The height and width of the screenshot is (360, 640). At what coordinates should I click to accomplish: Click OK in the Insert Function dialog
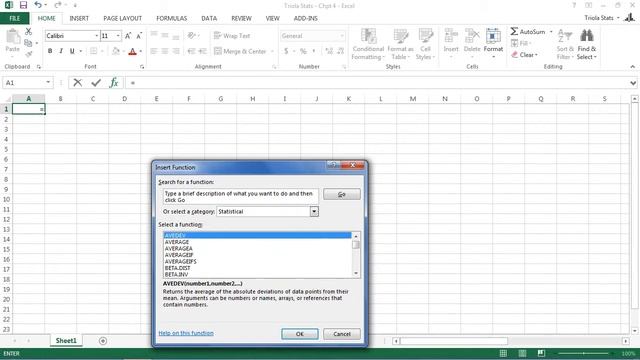tap(300, 334)
